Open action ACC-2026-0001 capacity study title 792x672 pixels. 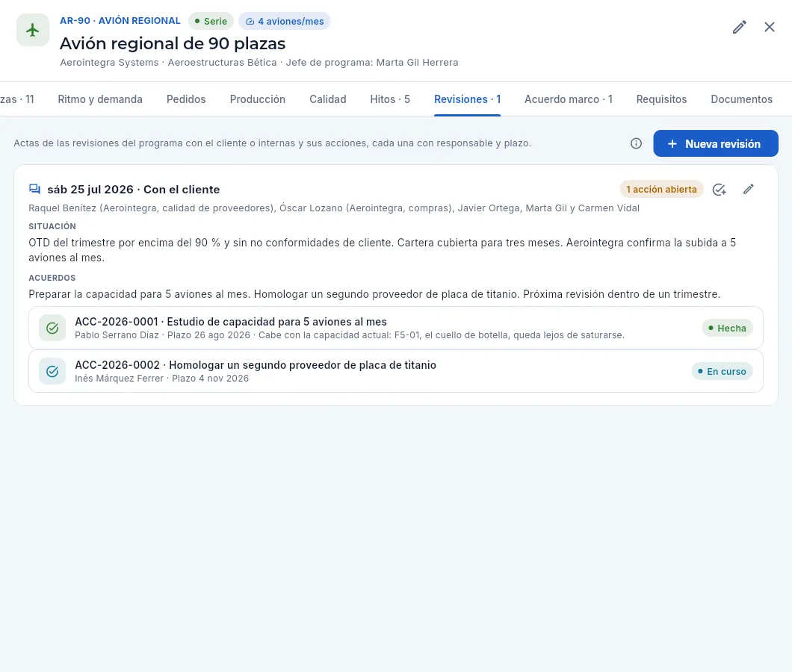click(x=231, y=322)
